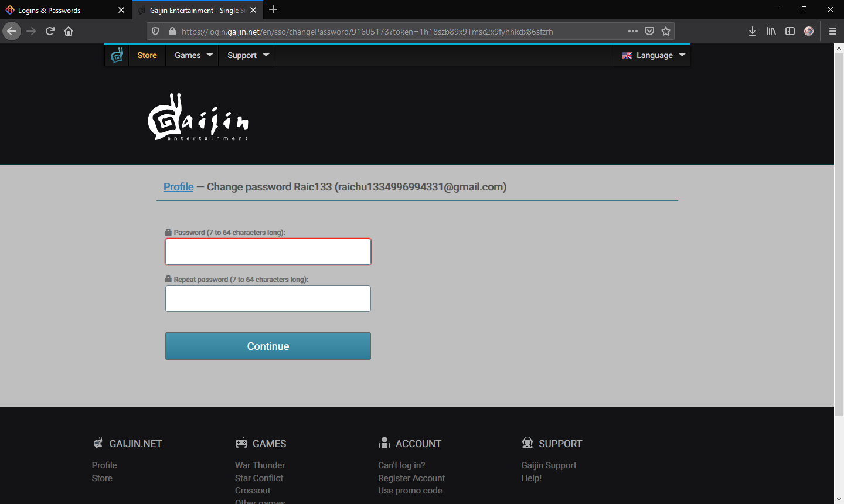Go back using browser Back arrow

(12, 31)
